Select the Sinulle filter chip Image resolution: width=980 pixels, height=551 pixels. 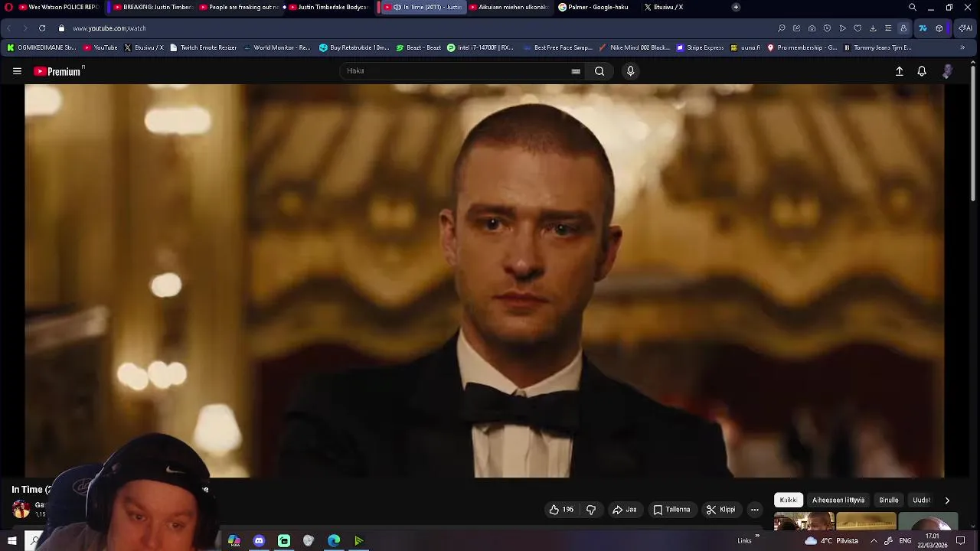(888, 500)
